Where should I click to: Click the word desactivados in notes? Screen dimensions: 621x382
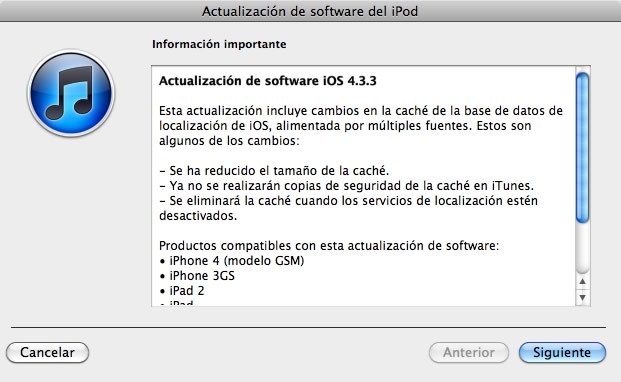click(x=198, y=216)
